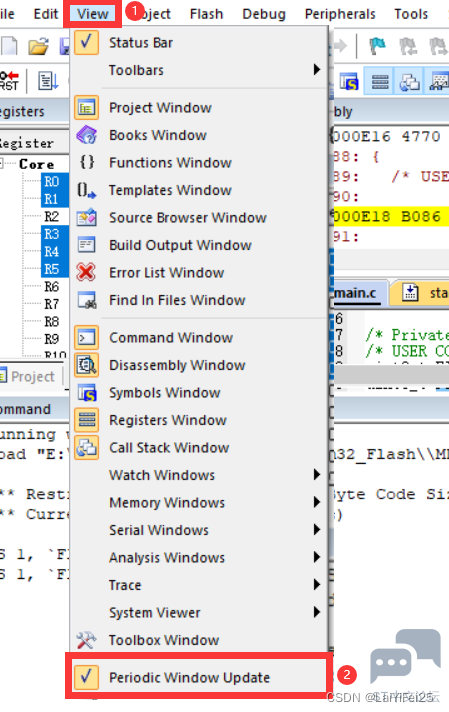The width and height of the screenshot is (449, 712).
Task: Click the open folder toolbar icon
Action: tap(38, 46)
